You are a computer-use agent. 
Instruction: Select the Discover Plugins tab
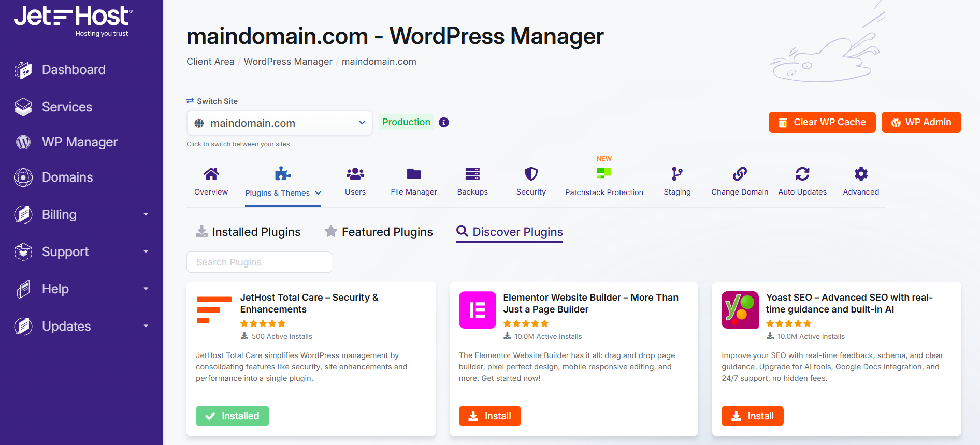point(510,232)
